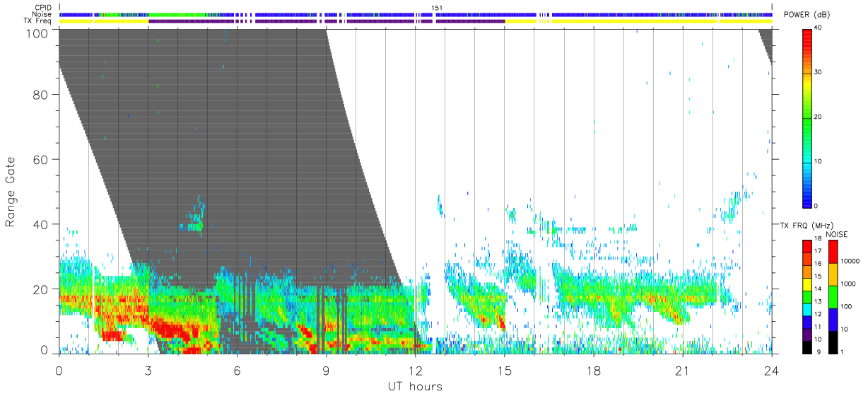Pick the yellow swatch in the NOISE legend

click(x=832, y=274)
